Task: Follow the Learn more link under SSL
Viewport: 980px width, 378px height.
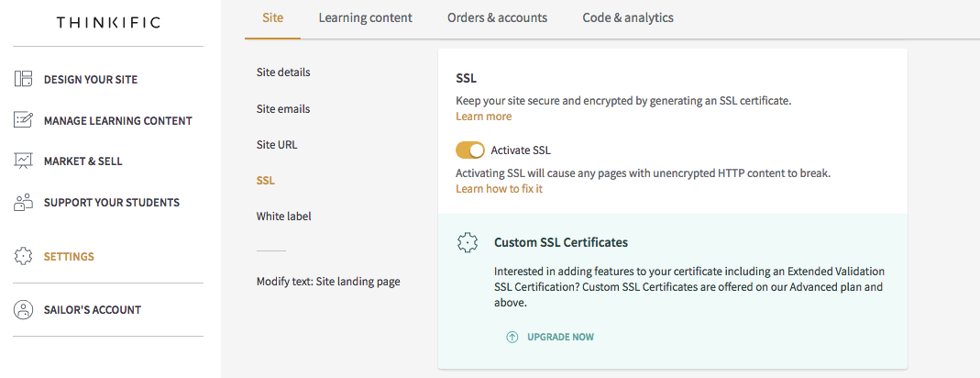Action: (x=483, y=116)
